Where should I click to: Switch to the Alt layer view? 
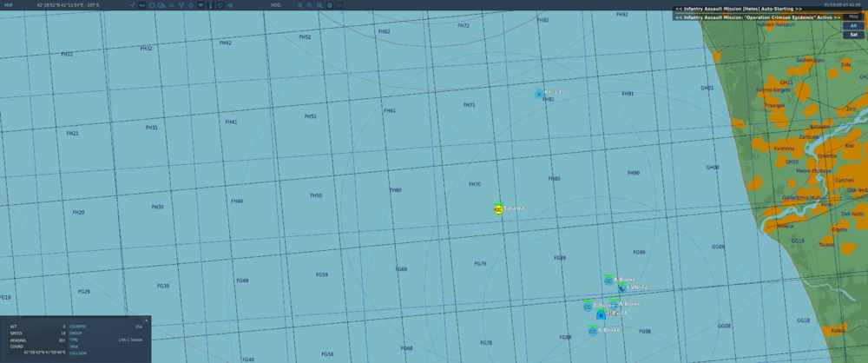(854, 25)
